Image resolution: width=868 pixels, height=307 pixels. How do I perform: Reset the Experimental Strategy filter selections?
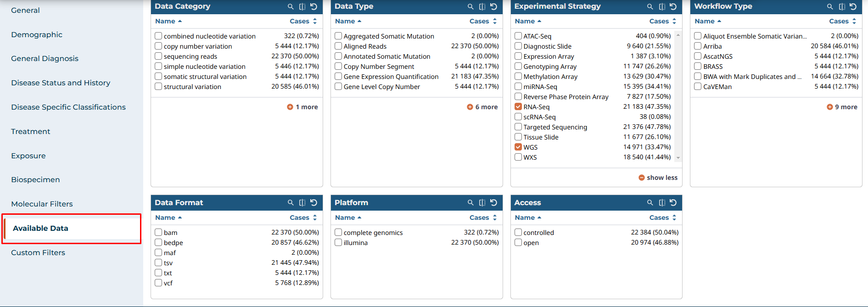tap(673, 6)
